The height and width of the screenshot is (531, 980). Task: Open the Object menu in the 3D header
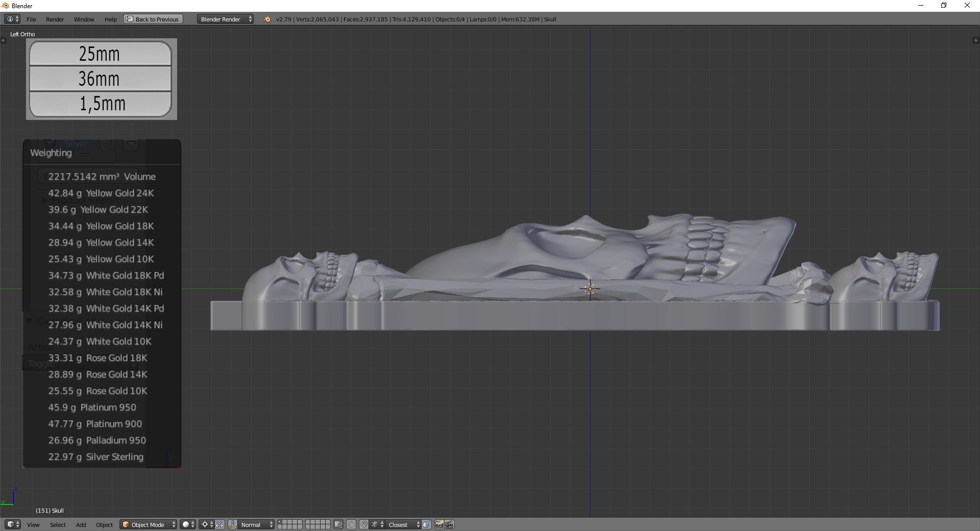(x=104, y=524)
